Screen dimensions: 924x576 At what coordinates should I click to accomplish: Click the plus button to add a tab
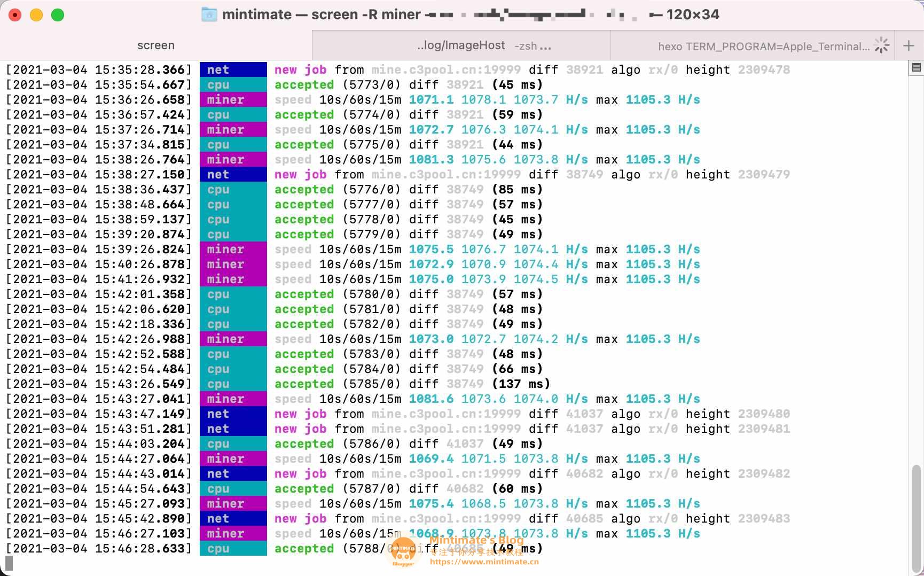[x=909, y=46]
